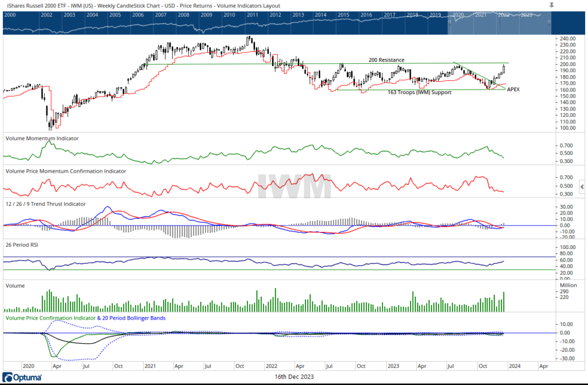588x385 pixels.
Task: Click the APEX text annotation
Action: (513, 90)
